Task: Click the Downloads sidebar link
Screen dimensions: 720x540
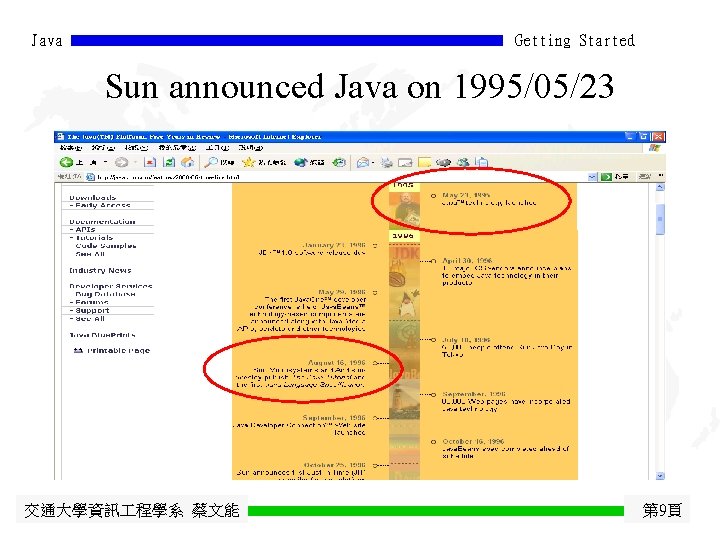Action: [x=92, y=197]
